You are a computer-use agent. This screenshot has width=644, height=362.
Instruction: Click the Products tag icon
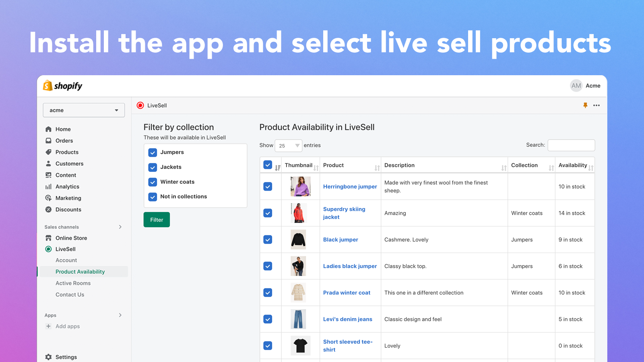tap(48, 152)
